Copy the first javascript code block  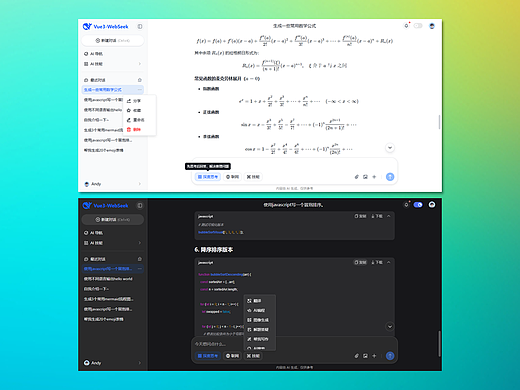pyautogui.click(x=360, y=216)
